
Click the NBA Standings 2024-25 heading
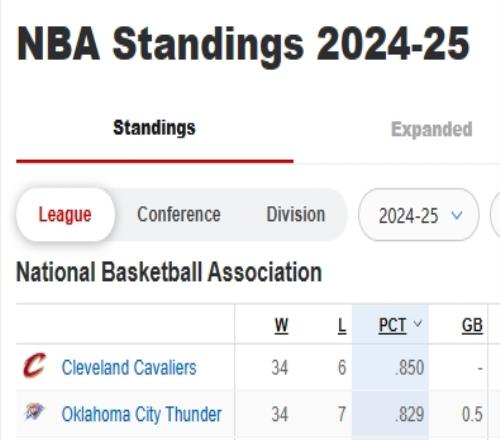tap(243, 44)
